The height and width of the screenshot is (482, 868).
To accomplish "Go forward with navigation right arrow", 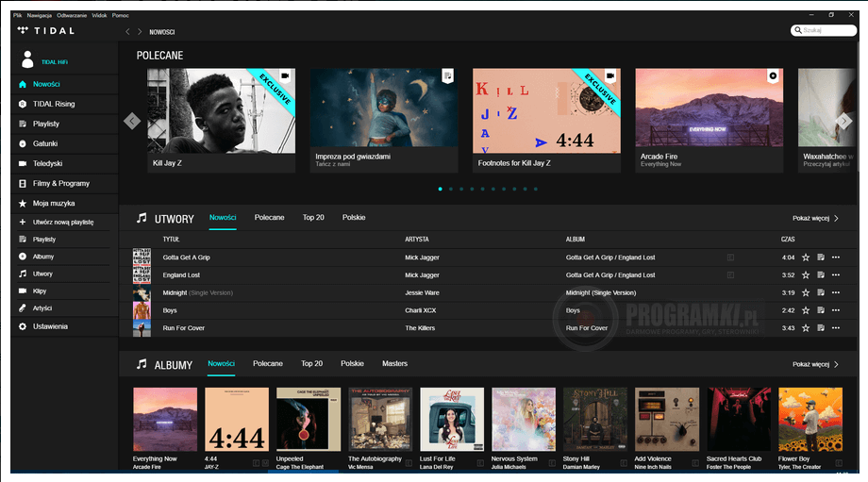I will (140, 31).
